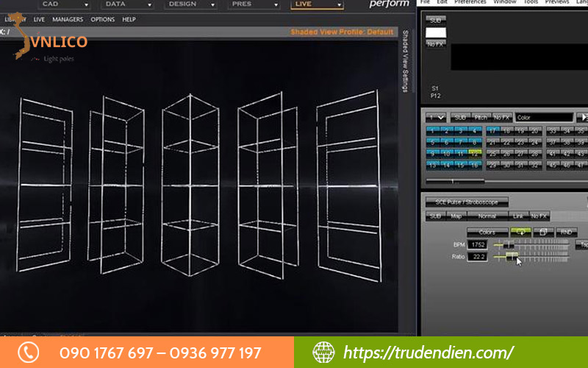The height and width of the screenshot is (368, 588).
Task: Click the Tap button beside BPM slider
Action: coord(582,245)
